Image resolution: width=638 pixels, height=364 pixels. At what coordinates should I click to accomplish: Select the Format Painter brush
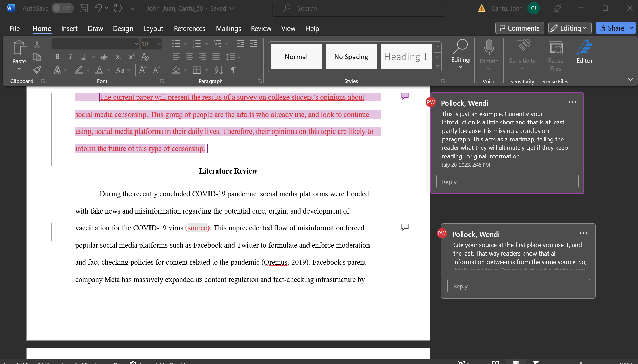click(37, 70)
